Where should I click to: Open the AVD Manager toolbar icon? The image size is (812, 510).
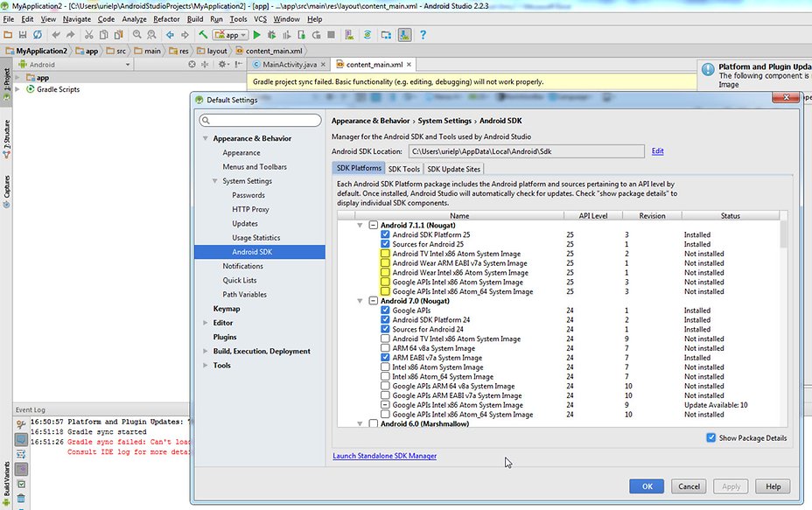(x=349, y=35)
